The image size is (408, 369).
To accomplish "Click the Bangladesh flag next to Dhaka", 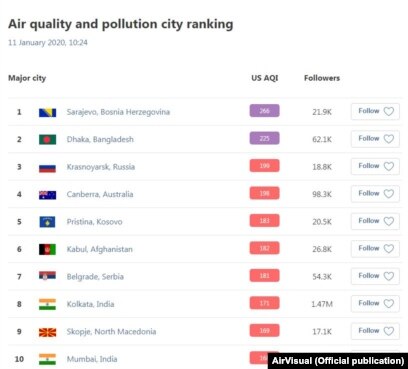I will pyautogui.click(x=47, y=139).
